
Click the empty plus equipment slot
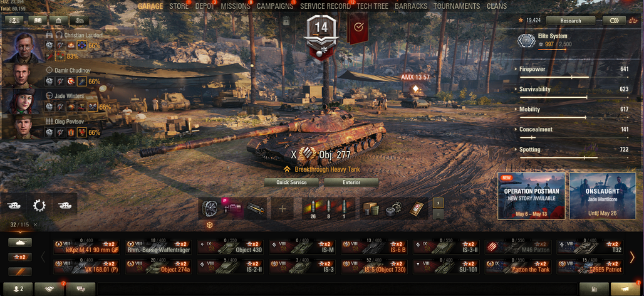tap(282, 209)
